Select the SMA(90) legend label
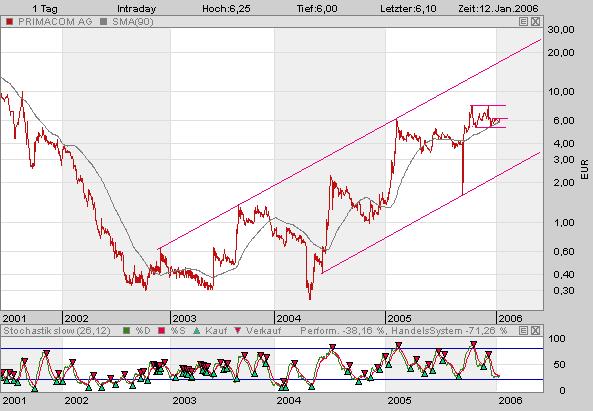Image resolution: width=593 pixels, height=411 pixels. [x=133, y=22]
